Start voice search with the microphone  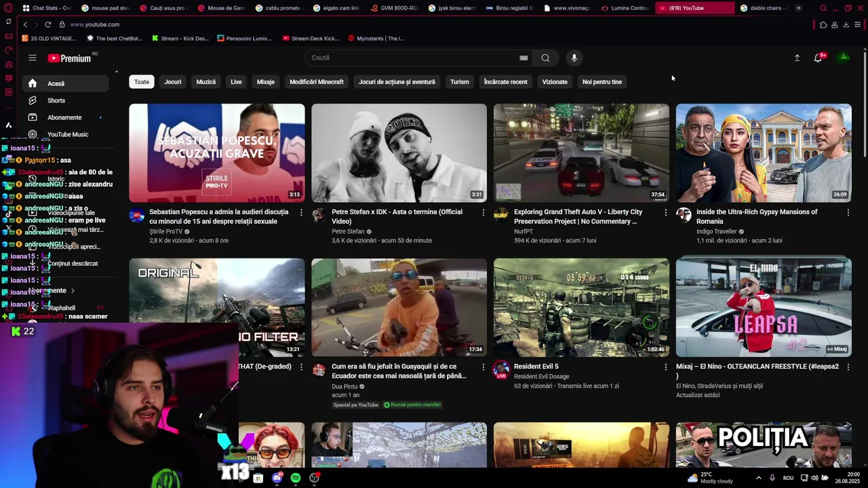tap(574, 58)
